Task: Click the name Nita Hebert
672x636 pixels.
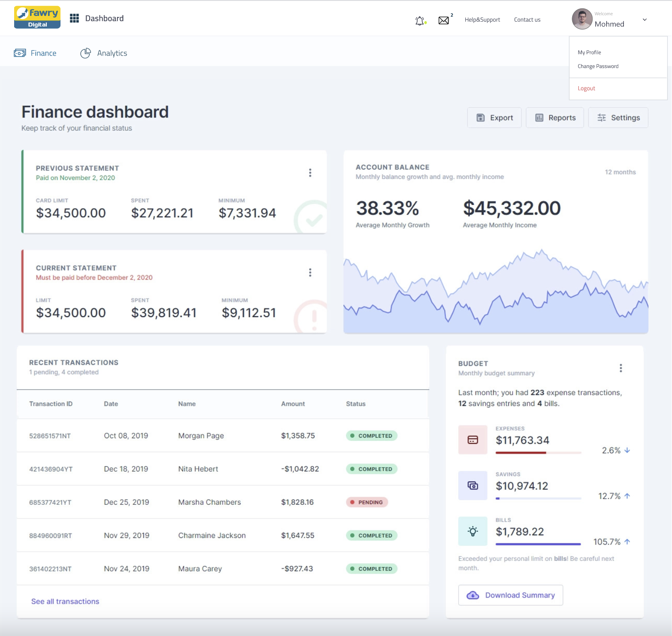Action: coord(198,469)
